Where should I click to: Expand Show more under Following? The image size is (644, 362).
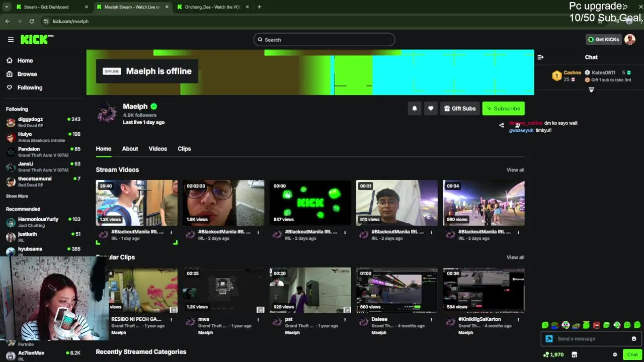coord(17,196)
